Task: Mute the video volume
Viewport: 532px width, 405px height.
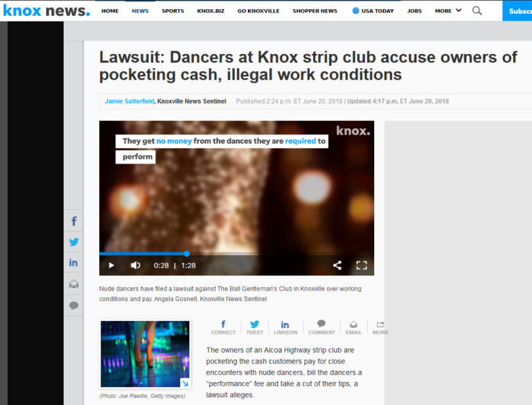Action: pyautogui.click(x=135, y=266)
